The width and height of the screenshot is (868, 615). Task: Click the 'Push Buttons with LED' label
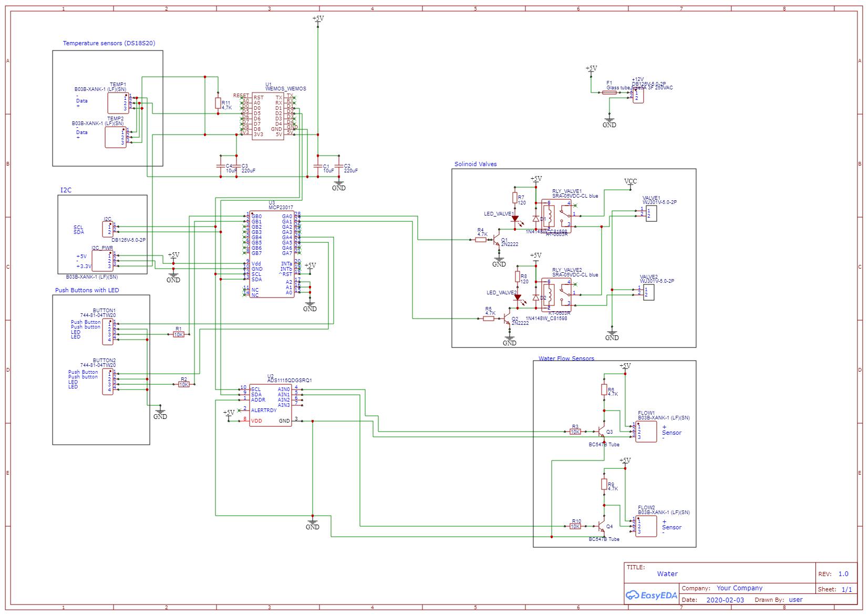pos(87,290)
